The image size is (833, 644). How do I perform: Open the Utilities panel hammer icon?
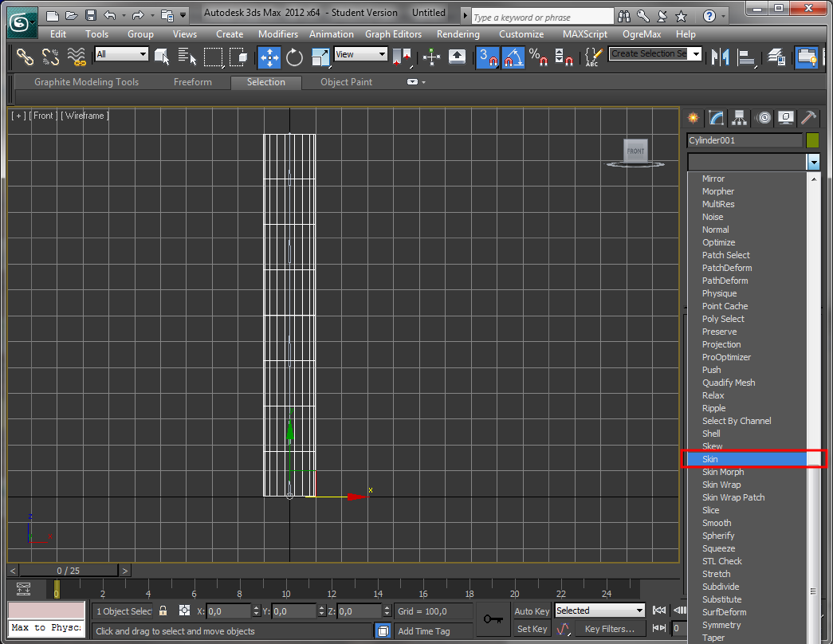click(x=808, y=118)
